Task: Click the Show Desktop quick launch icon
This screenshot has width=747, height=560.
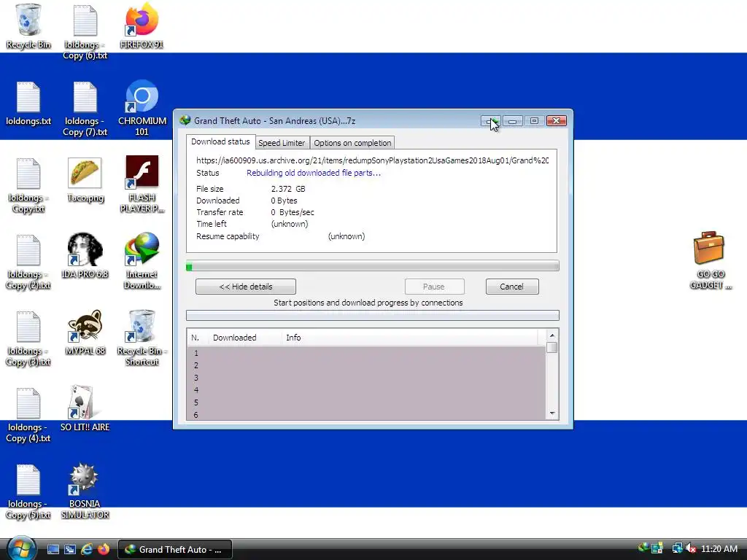Action: [x=53, y=550]
